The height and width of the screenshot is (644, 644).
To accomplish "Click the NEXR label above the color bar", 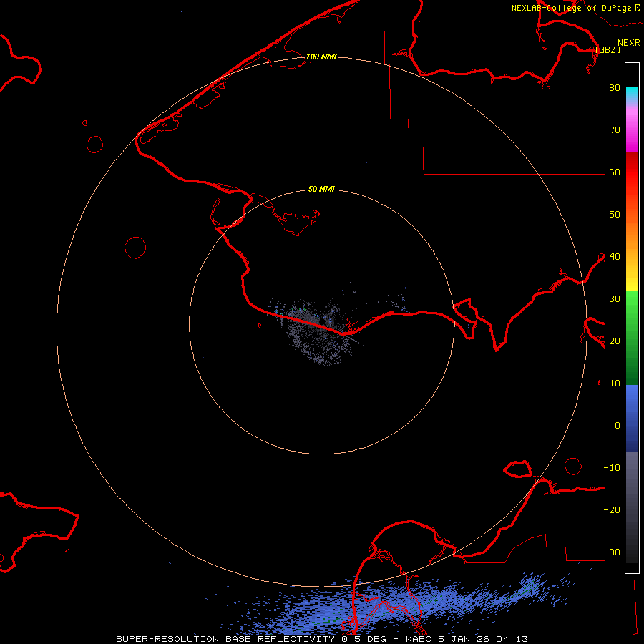I will tap(628, 43).
